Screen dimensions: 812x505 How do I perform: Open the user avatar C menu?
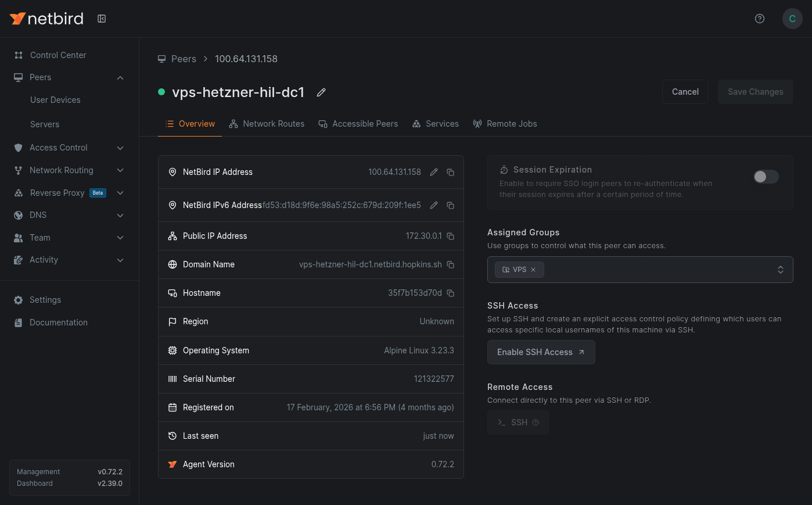792,19
